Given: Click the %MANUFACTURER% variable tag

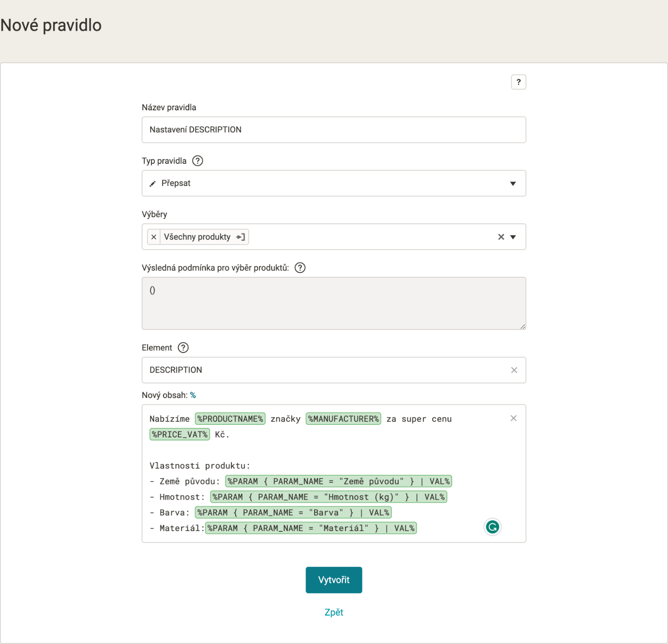Looking at the screenshot, I should point(343,419).
